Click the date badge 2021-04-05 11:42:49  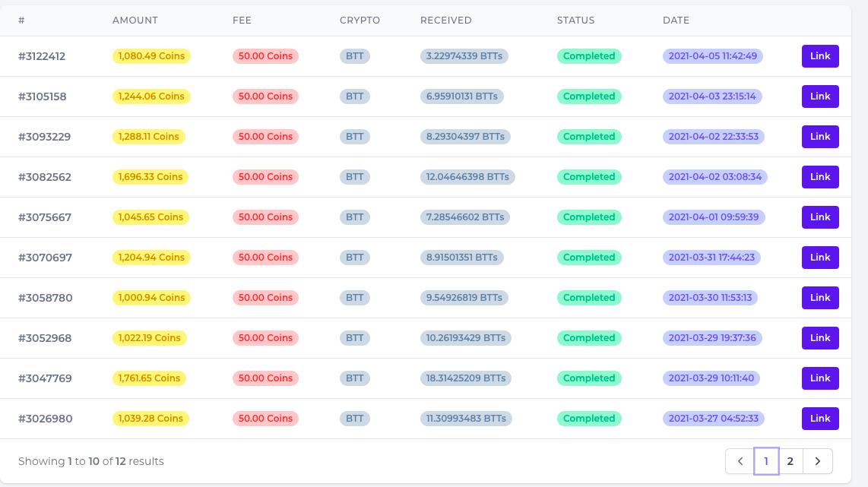(x=714, y=56)
